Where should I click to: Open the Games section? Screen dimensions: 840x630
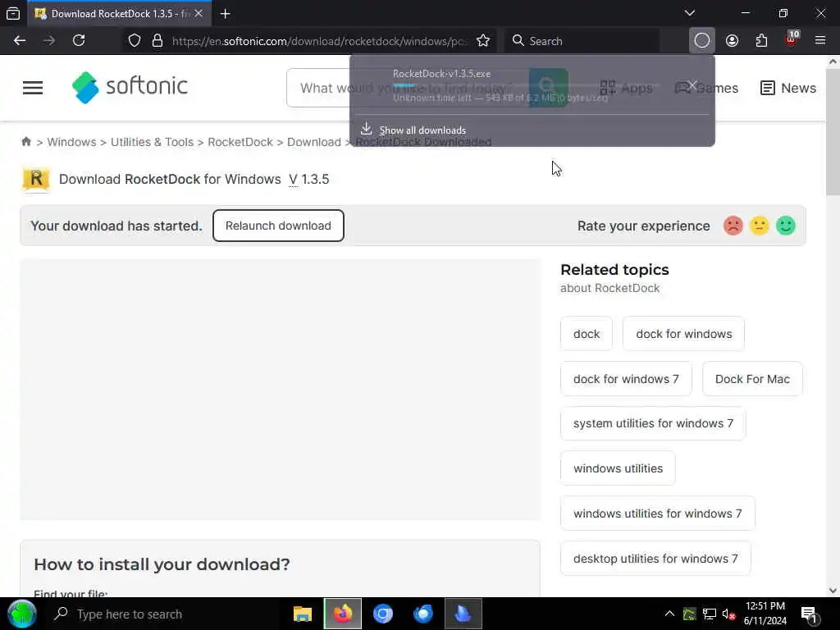click(x=706, y=88)
